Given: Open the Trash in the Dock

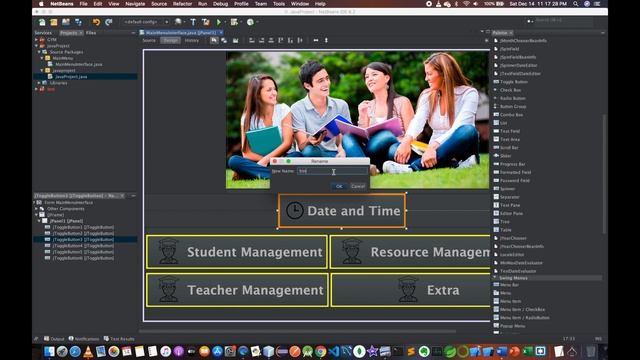Looking at the screenshot, I should [x=591, y=351].
